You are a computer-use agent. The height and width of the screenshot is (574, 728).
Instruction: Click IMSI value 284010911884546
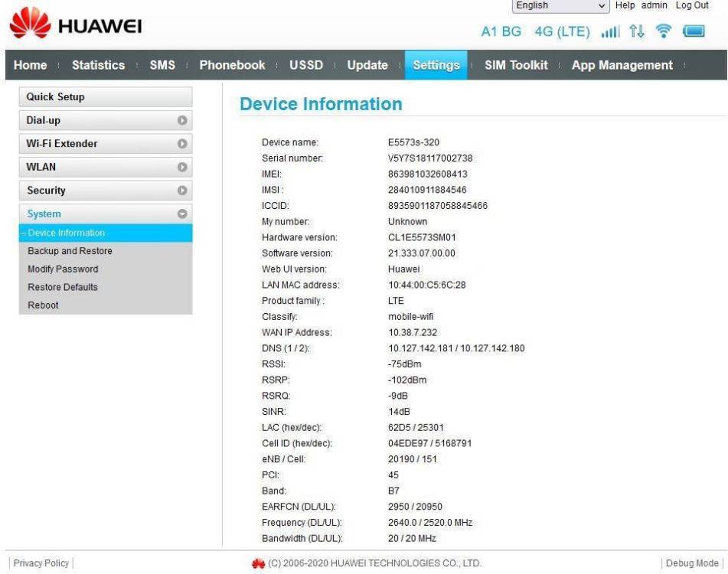click(x=427, y=190)
